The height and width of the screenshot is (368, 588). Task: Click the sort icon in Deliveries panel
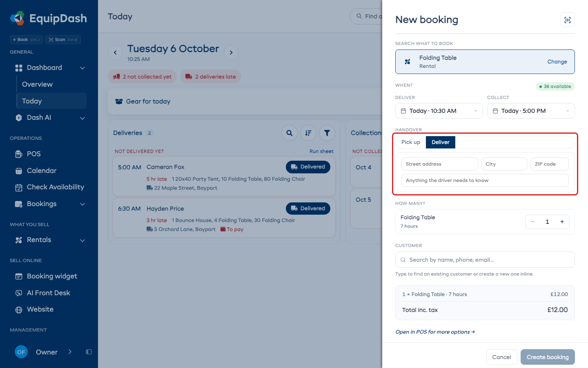click(x=308, y=133)
